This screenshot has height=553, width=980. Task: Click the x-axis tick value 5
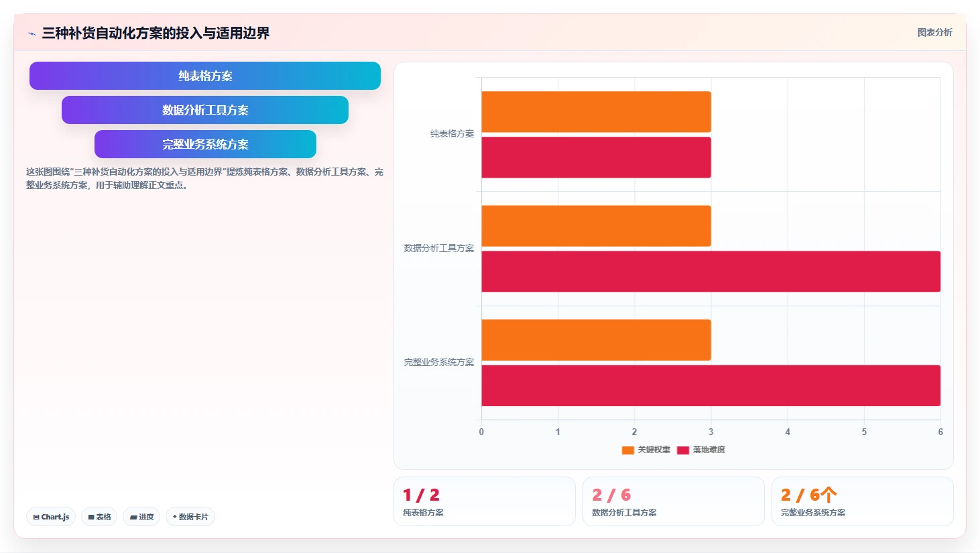point(864,432)
